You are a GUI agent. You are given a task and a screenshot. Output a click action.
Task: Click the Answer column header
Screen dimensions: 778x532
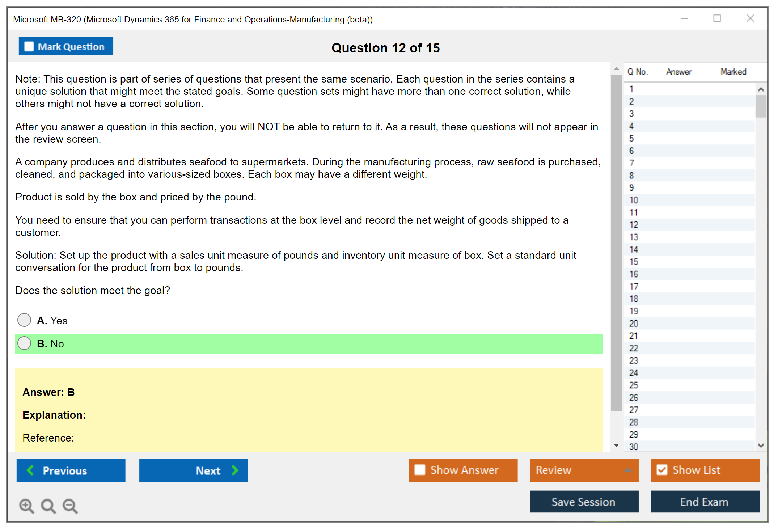click(679, 72)
